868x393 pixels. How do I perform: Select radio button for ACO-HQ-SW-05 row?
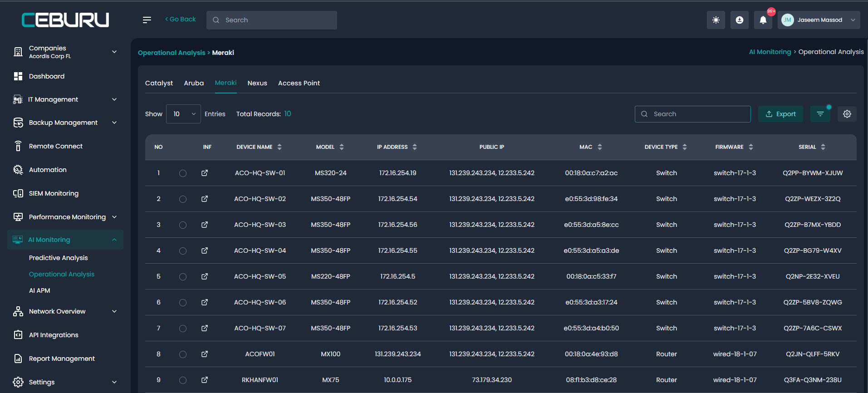click(183, 277)
